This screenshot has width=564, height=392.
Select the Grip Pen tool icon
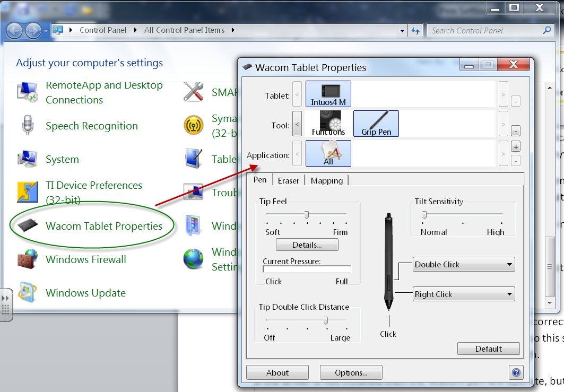point(376,124)
